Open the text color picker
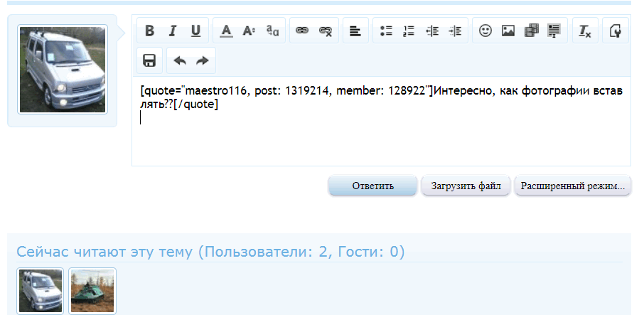 (226, 31)
